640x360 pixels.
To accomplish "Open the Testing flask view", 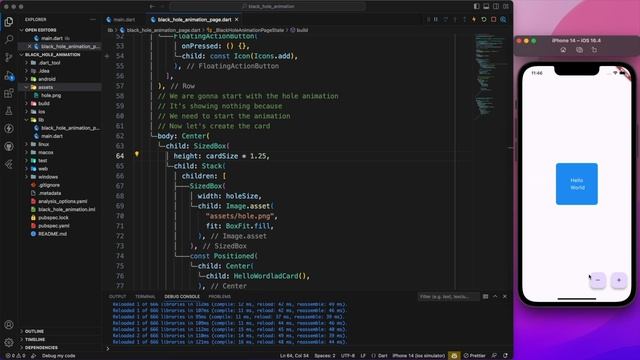I will [x=9, y=111].
